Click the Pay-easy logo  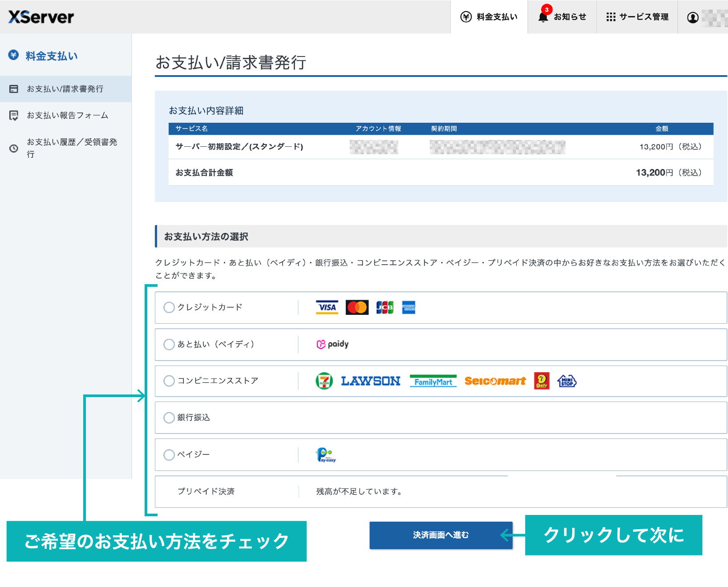[x=326, y=455]
